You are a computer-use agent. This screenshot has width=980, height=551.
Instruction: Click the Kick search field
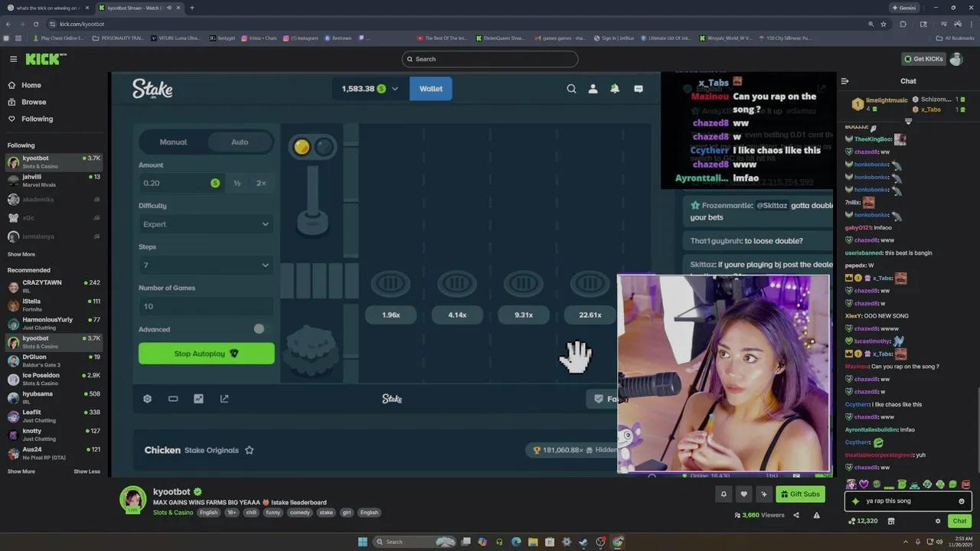click(490, 59)
